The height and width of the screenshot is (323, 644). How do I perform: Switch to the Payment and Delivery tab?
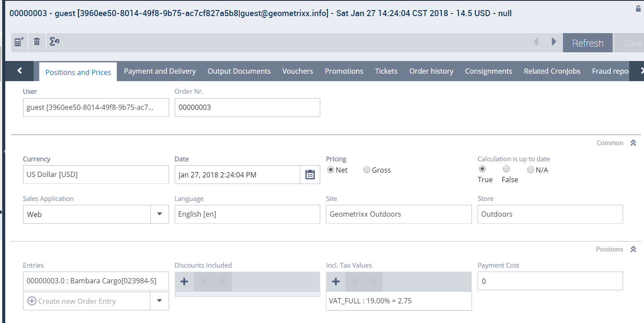tap(159, 71)
